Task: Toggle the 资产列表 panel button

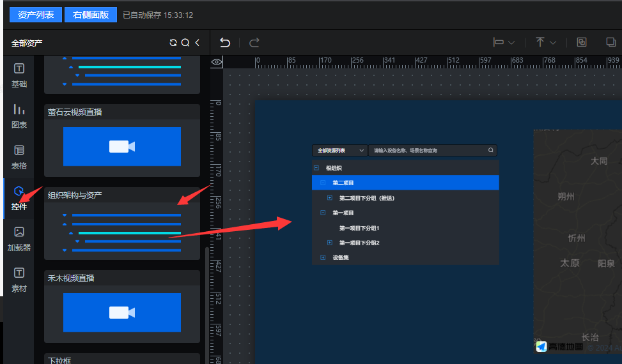Action: [36, 15]
